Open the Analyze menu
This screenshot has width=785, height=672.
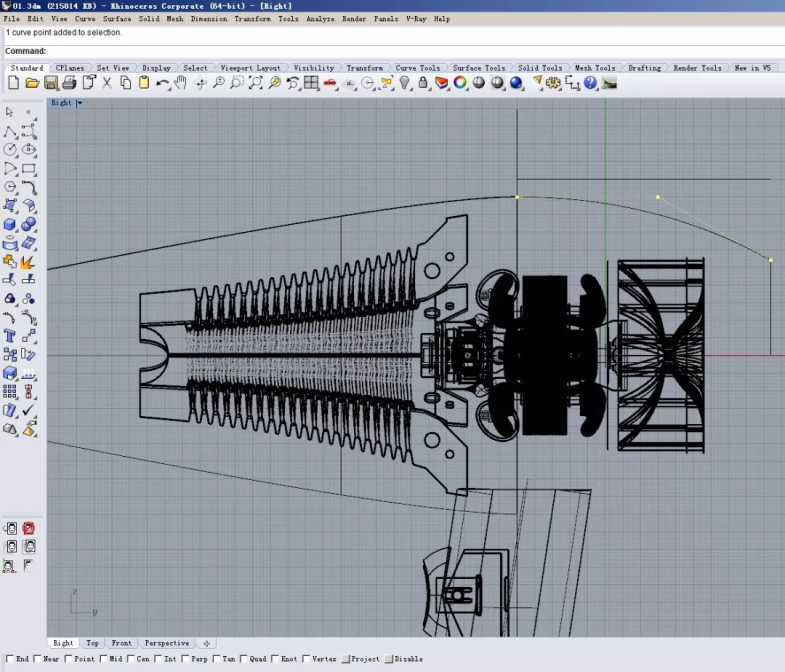320,19
